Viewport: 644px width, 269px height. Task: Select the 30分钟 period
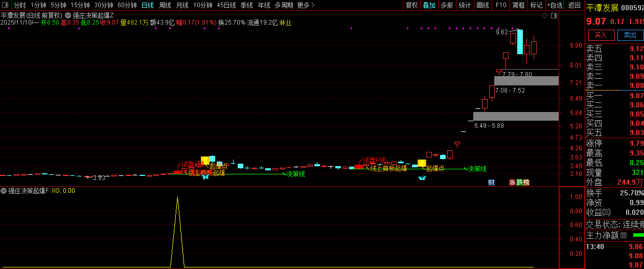click(104, 5)
